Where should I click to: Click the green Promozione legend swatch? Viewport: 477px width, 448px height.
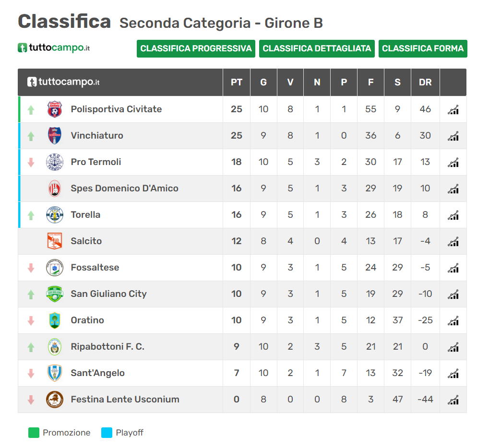[34, 433]
